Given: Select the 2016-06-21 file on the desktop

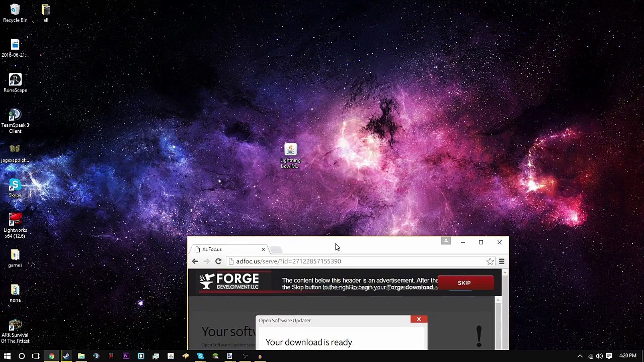Looking at the screenshot, I should [x=15, y=48].
